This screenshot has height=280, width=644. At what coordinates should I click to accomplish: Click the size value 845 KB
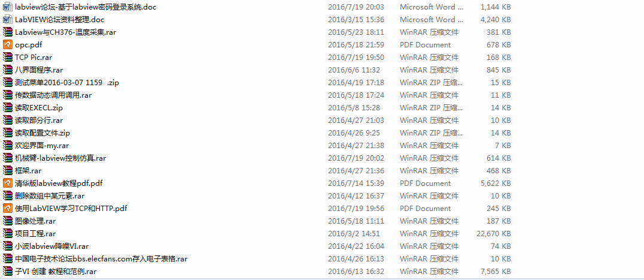click(x=499, y=70)
